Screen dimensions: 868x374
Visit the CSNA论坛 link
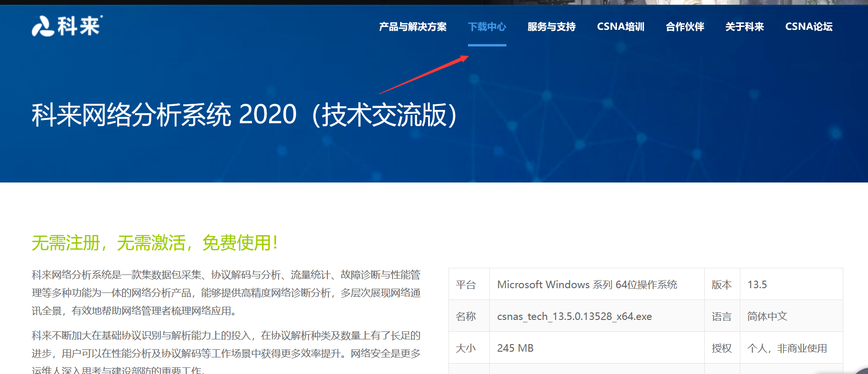coord(809,27)
